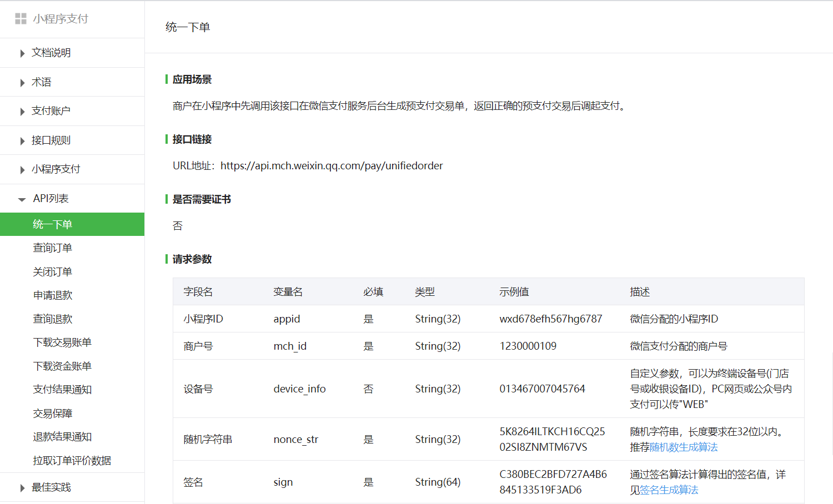Open the 下载交易账单 page

(62, 342)
